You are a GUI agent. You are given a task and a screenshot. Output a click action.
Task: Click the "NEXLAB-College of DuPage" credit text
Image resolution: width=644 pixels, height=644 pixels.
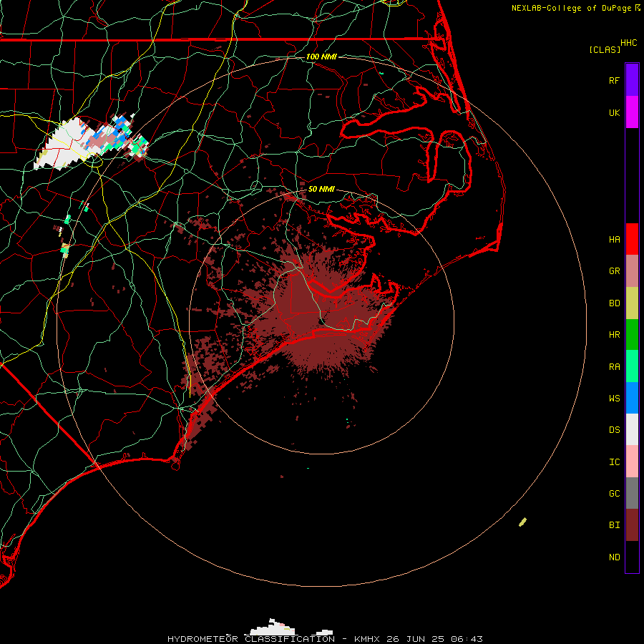coord(572,8)
